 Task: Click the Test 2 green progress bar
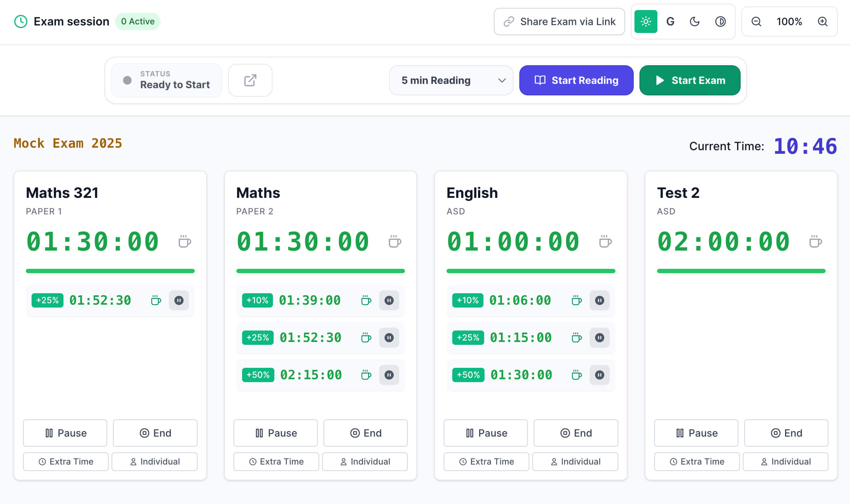tap(741, 271)
